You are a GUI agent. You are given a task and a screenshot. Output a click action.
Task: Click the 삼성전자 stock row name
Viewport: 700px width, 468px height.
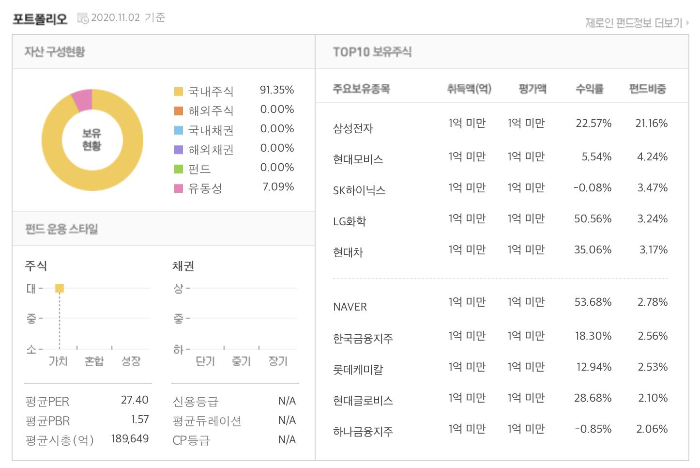click(x=353, y=129)
